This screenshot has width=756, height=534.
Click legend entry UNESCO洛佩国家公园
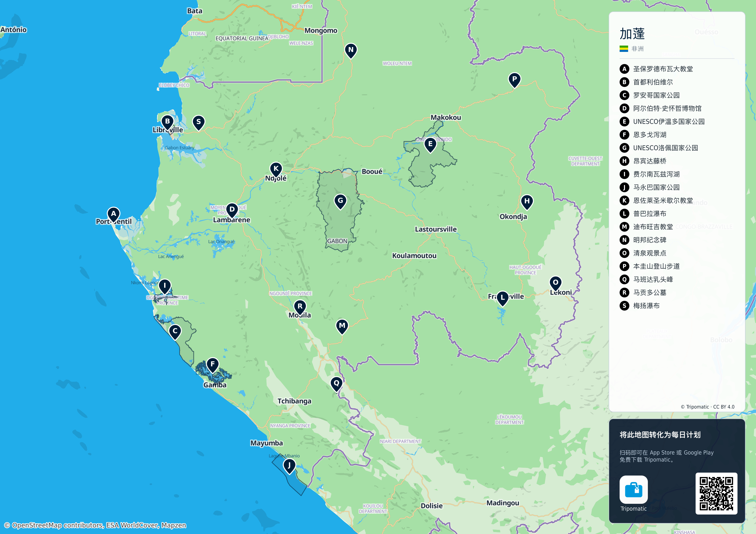pyautogui.click(x=659, y=148)
